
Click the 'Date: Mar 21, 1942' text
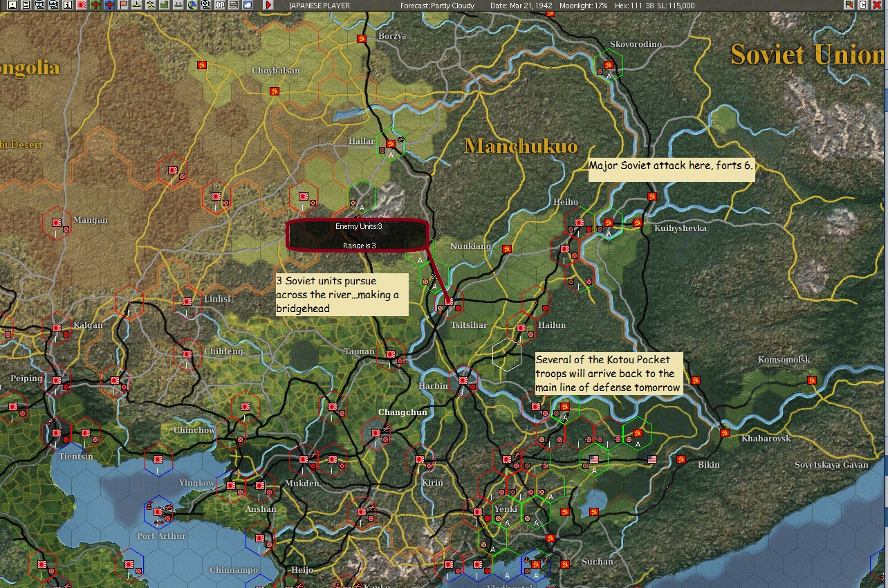[x=520, y=6]
